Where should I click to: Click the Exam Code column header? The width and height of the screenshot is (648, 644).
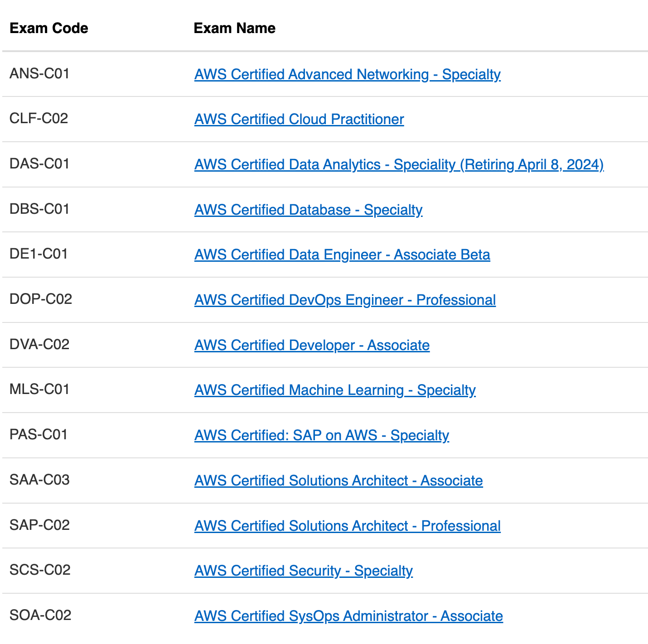click(x=49, y=28)
